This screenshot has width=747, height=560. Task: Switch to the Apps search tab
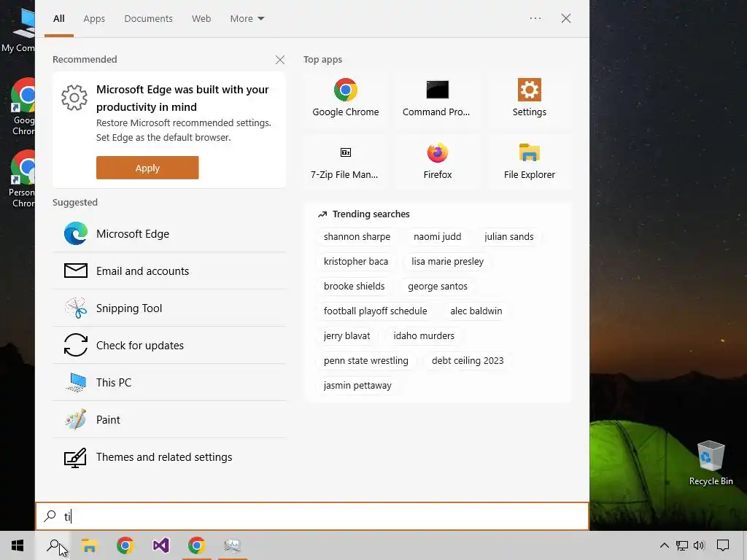(x=94, y=18)
